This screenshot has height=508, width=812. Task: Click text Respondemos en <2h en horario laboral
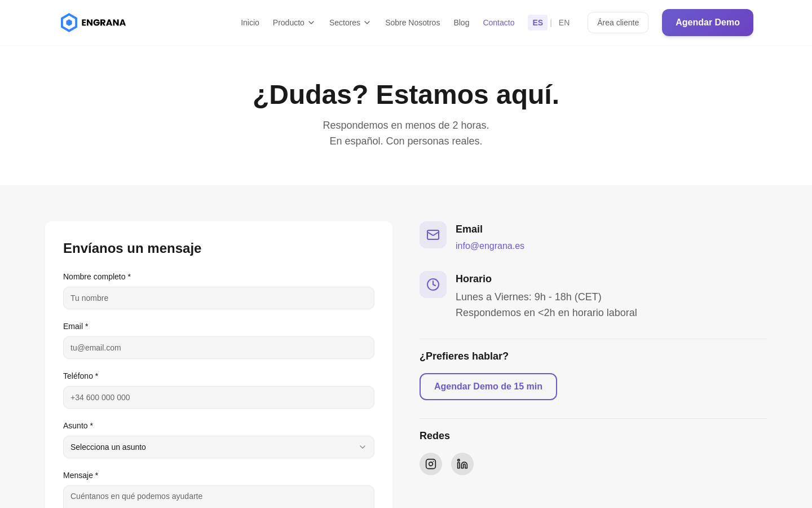coord(546,313)
